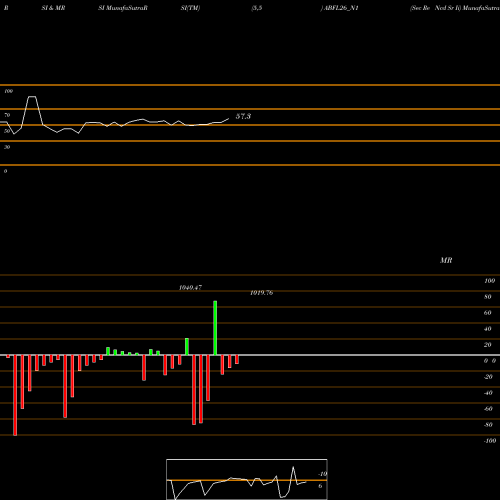500x500 pixels.
Task: Click the MR axis label 60
Action: (x=487, y=313)
